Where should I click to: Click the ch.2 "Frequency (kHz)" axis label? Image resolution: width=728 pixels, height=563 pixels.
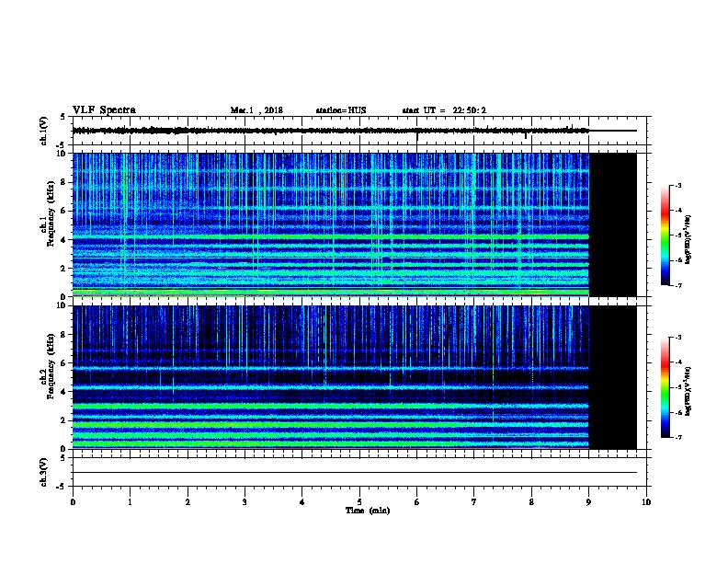51,366
